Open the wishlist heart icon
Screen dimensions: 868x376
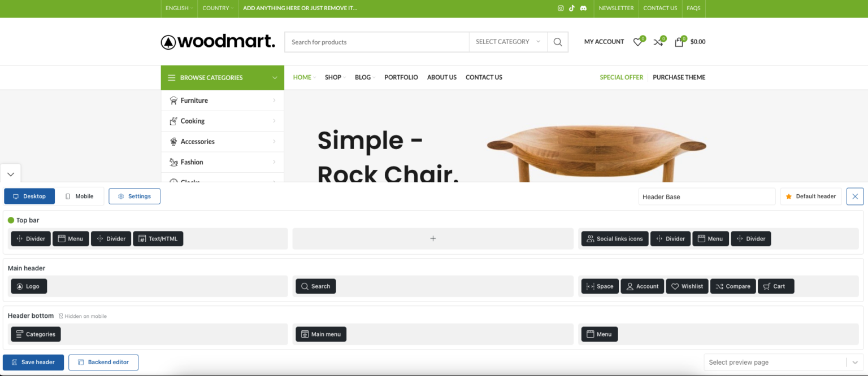click(x=637, y=42)
